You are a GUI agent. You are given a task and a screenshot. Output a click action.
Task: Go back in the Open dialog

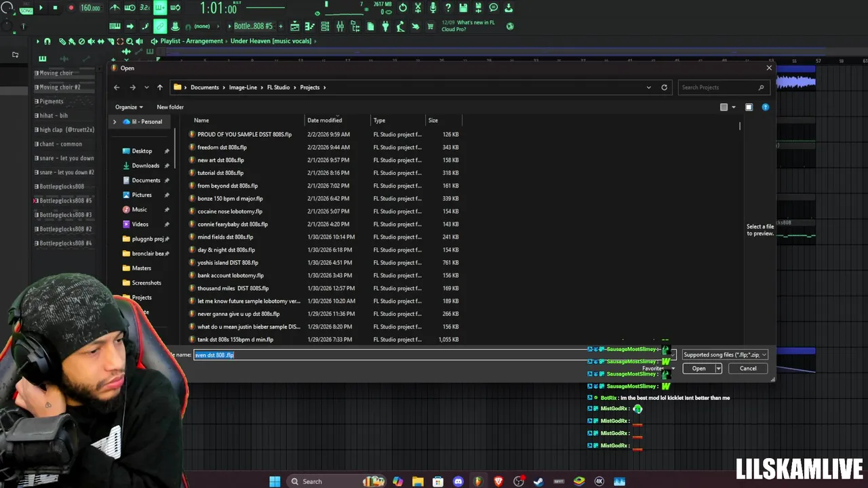[x=117, y=87]
